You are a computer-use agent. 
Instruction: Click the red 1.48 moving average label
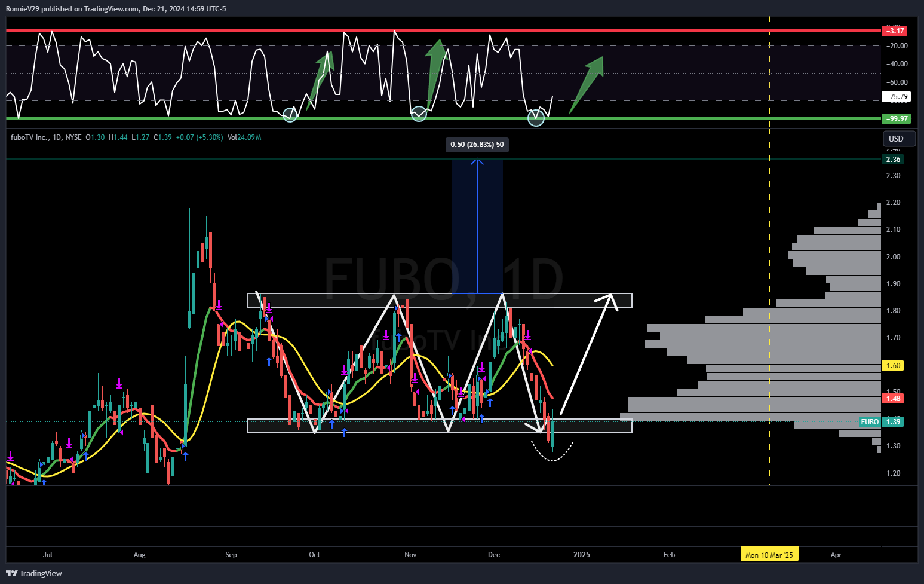coord(893,398)
